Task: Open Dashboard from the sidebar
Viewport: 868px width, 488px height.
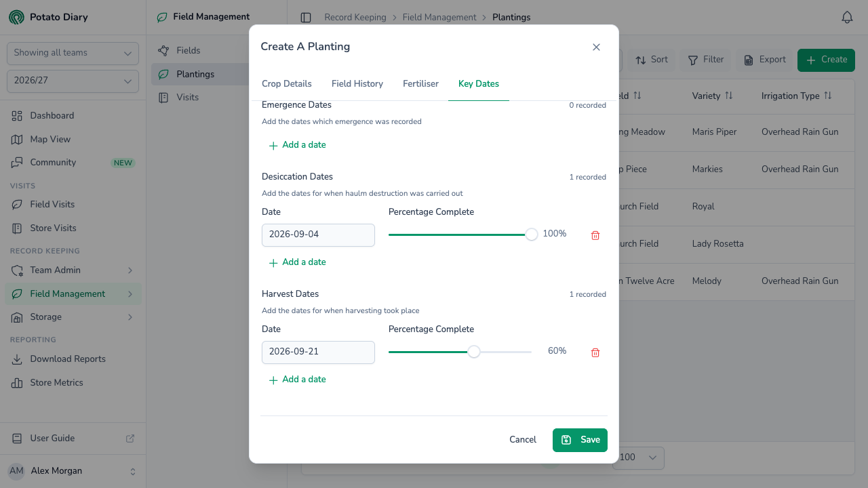Action: [73, 116]
